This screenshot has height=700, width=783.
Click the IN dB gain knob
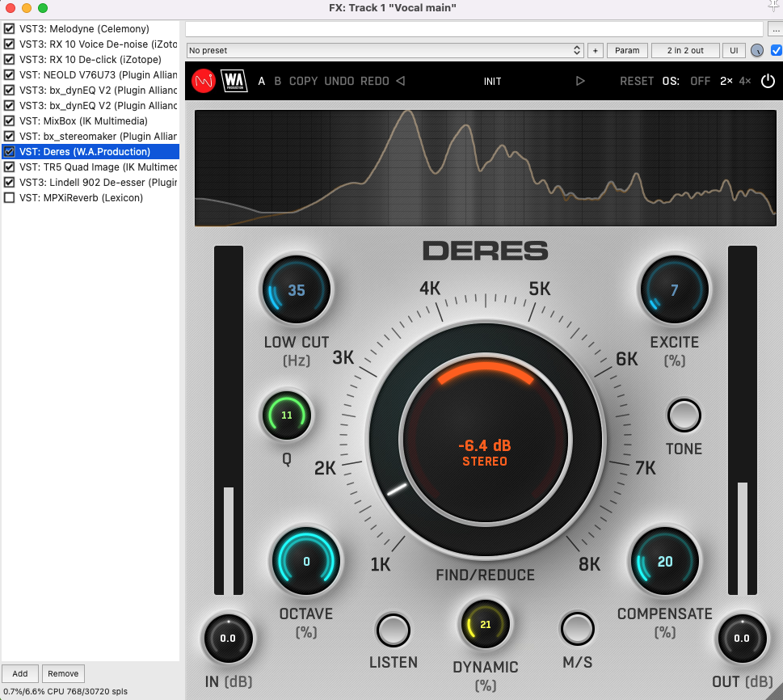(228, 638)
